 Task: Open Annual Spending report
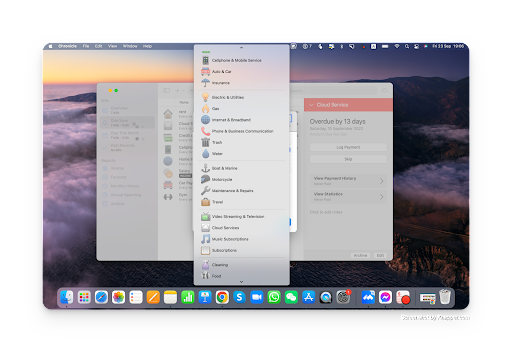(x=128, y=195)
